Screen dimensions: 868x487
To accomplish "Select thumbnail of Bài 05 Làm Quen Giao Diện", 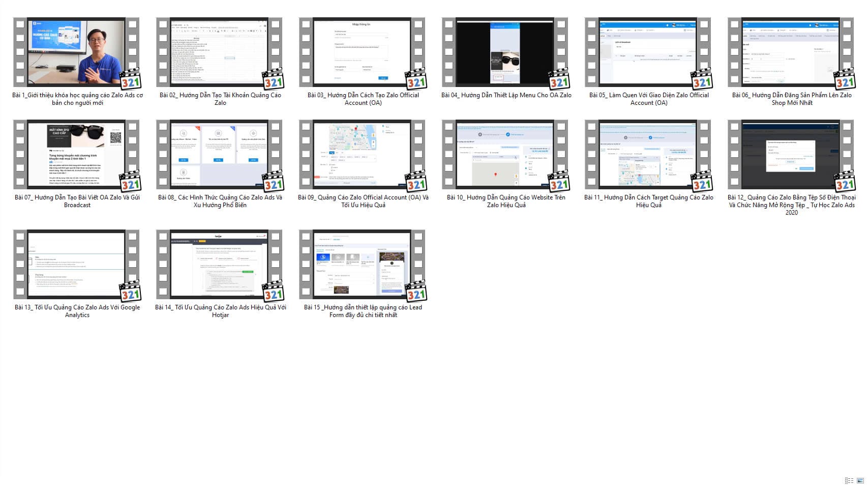I will (x=648, y=52).
